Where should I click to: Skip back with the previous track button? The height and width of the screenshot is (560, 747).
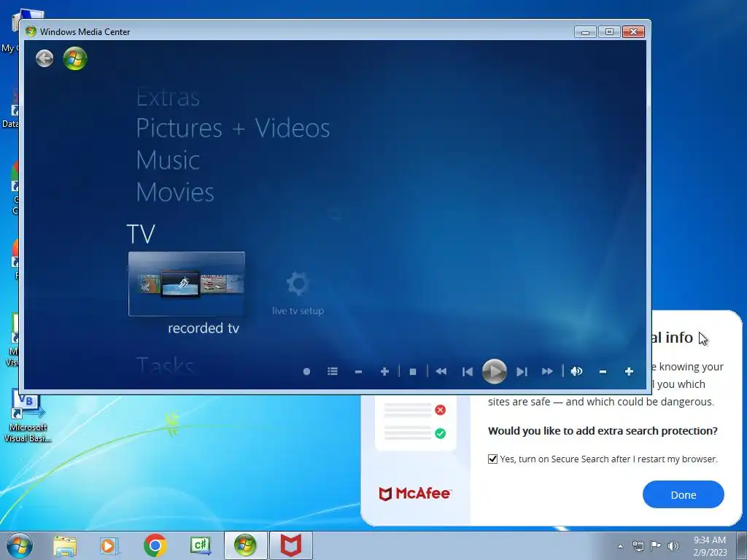(468, 371)
